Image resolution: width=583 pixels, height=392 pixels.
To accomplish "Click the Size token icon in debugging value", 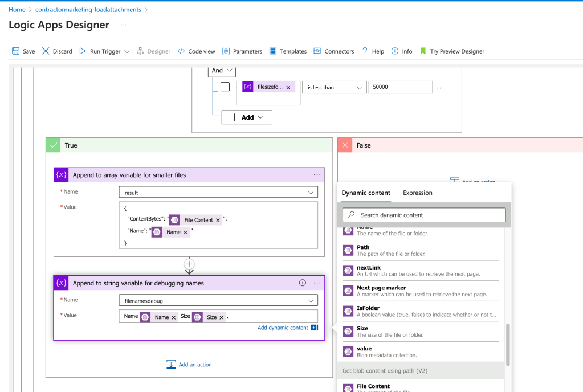I will [197, 317].
